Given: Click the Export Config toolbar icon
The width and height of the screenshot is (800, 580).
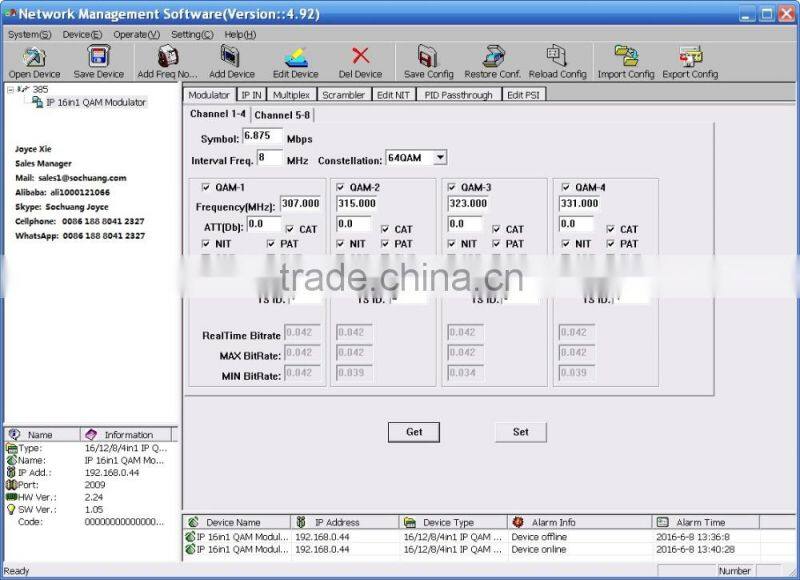Looking at the screenshot, I should click(690, 57).
